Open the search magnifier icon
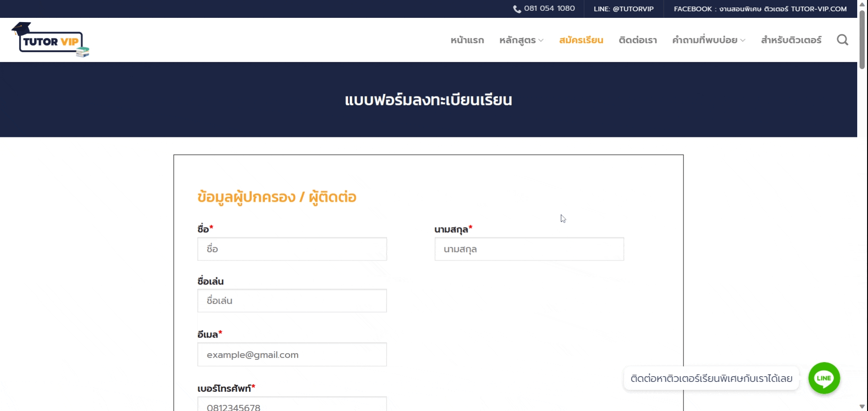Image resolution: width=868 pixels, height=411 pixels. 842,40
